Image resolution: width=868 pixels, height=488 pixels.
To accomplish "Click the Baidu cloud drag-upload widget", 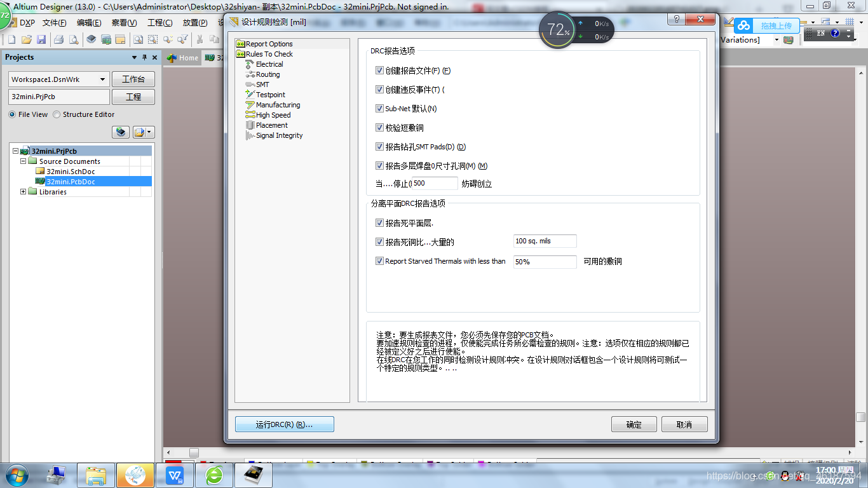I will point(766,26).
